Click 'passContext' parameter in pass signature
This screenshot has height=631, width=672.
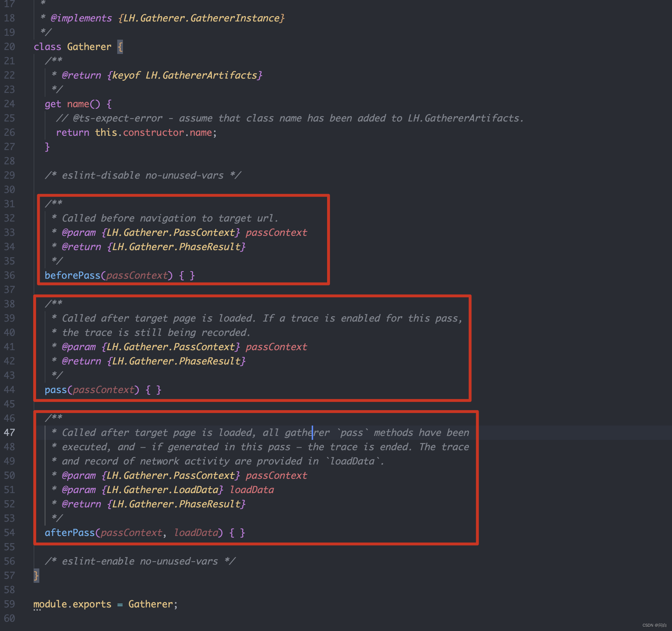click(103, 390)
